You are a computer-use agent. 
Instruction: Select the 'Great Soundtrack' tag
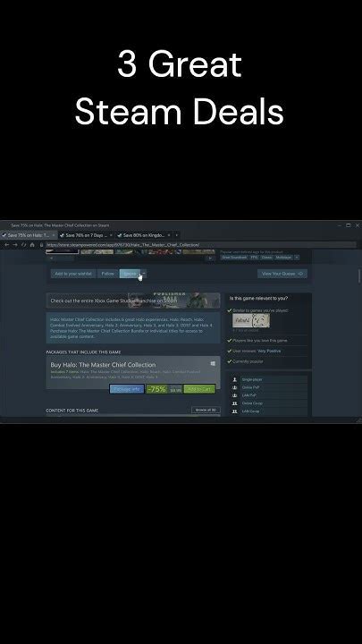(234, 258)
